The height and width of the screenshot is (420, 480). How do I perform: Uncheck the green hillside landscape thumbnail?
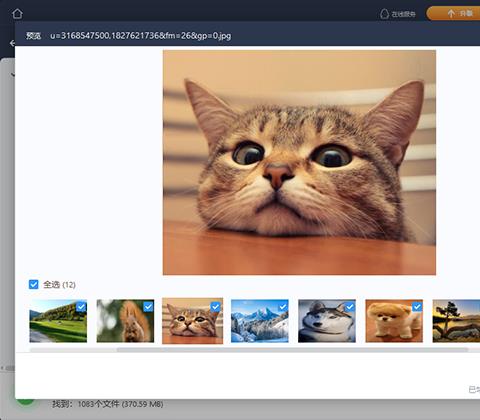click(81, 307)
